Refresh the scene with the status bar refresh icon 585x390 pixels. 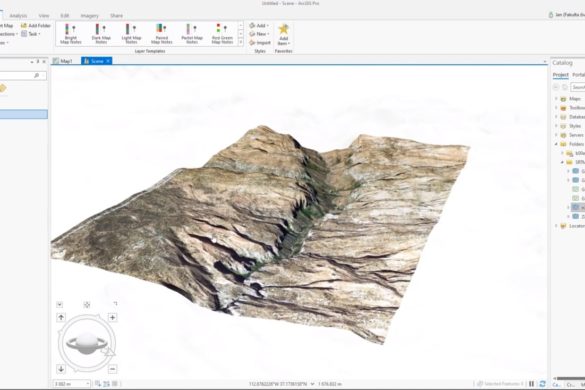[x=542, y=384]
